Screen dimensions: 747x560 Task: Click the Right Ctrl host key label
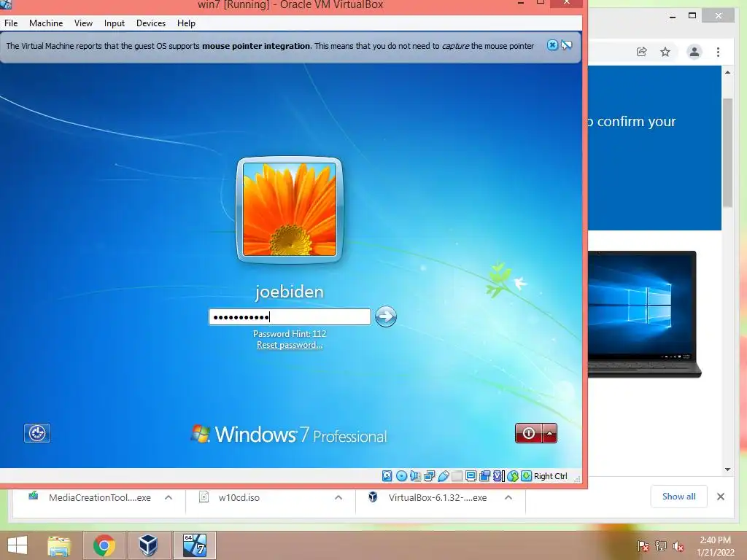(551, 476)
